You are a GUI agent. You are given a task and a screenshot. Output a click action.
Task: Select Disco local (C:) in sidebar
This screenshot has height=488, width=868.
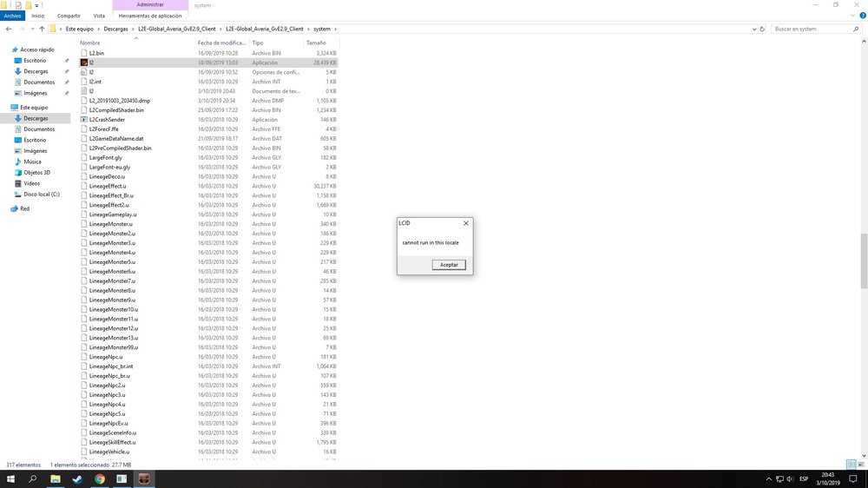coord(42,194)
